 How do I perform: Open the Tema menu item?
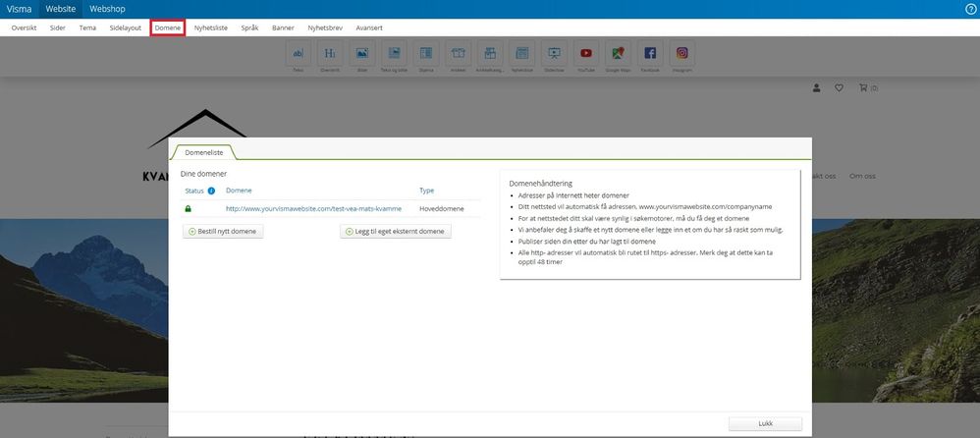pyautogui.click(x=87, y=28)
